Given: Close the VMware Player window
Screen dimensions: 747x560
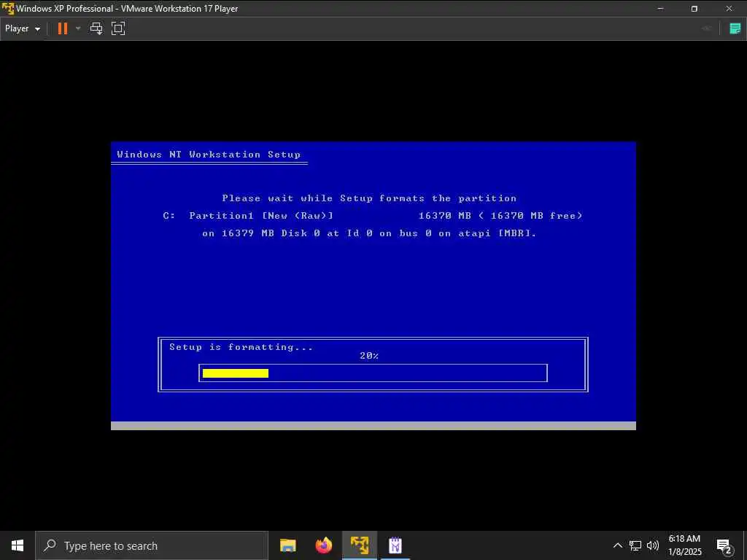Looking at the screenshot, I should (729, 9).
